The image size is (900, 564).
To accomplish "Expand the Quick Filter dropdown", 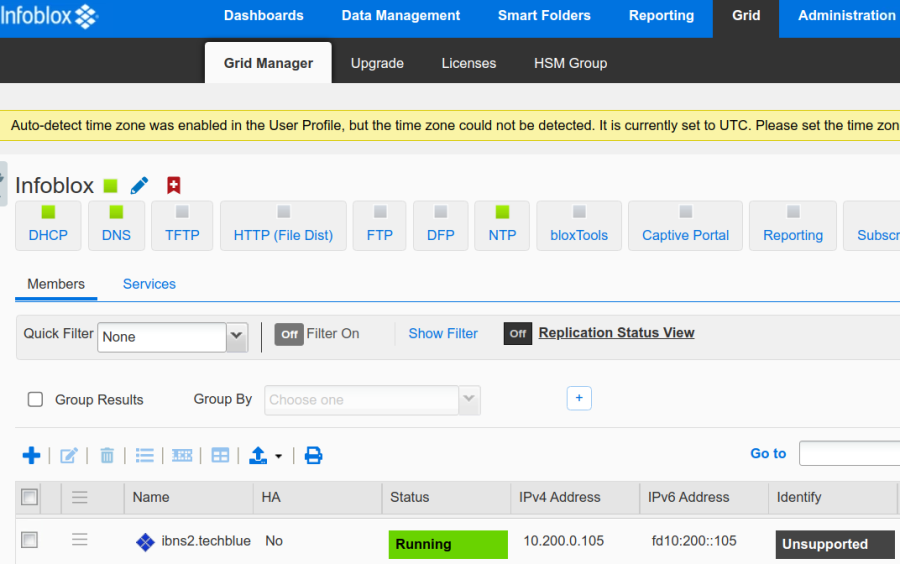I will tap(237, 337).
